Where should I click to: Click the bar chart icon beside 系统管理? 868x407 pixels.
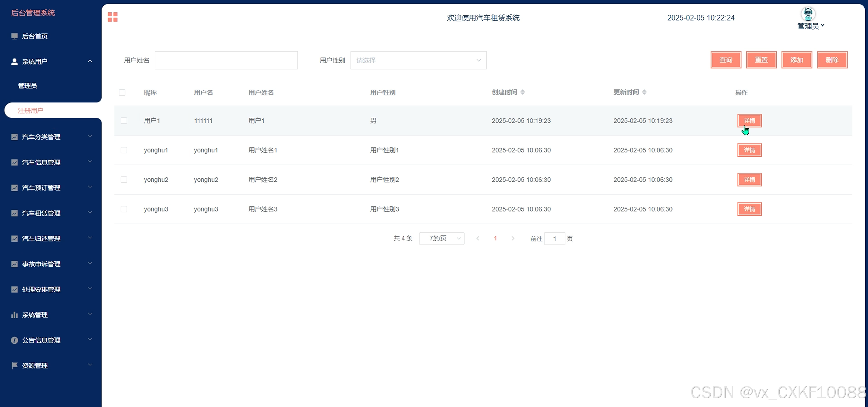tap(14, 315)
